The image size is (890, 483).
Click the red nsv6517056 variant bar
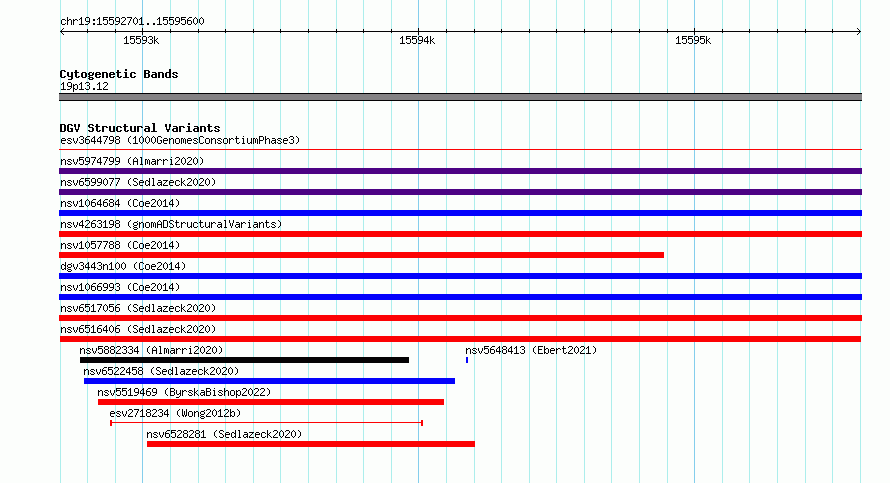(460, 318)
